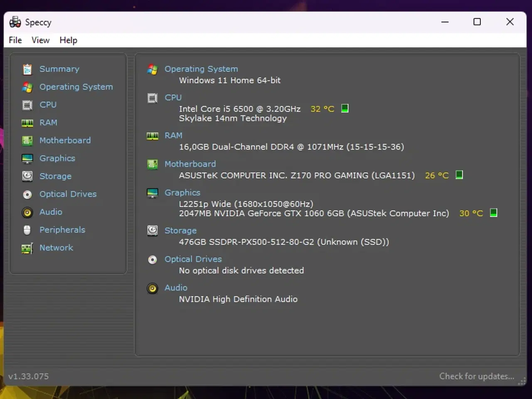The image size is (532, 399).
Task: Open Optical Drives section from sidebar
Action: tap(68, 194)
